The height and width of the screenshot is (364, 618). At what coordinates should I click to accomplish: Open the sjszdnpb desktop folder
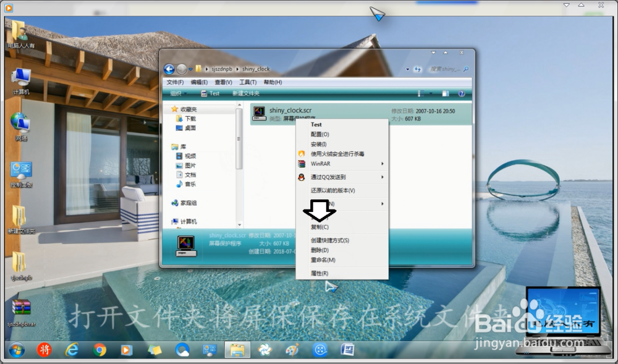pyautogui.click(x=21, y=266)
